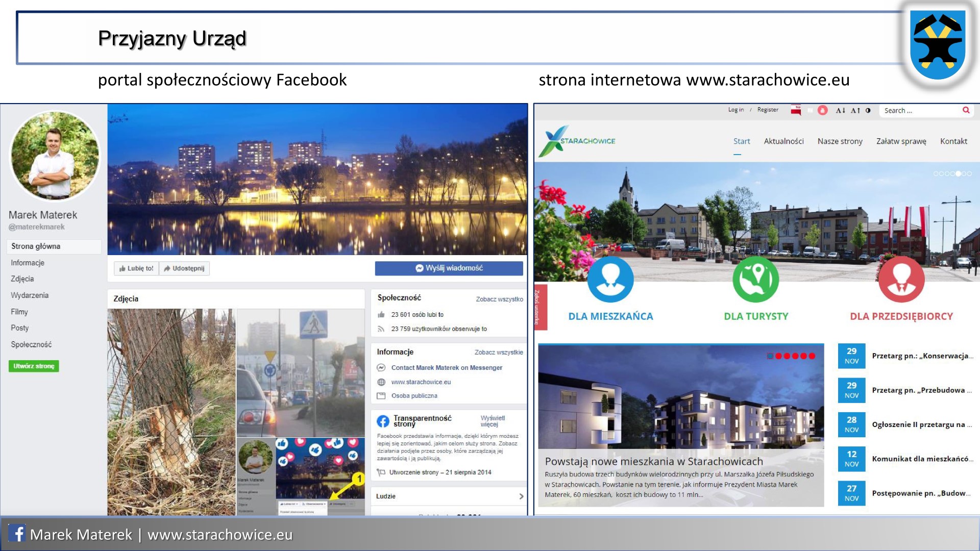Click the Osoba publiczna category link

(414, 396)
